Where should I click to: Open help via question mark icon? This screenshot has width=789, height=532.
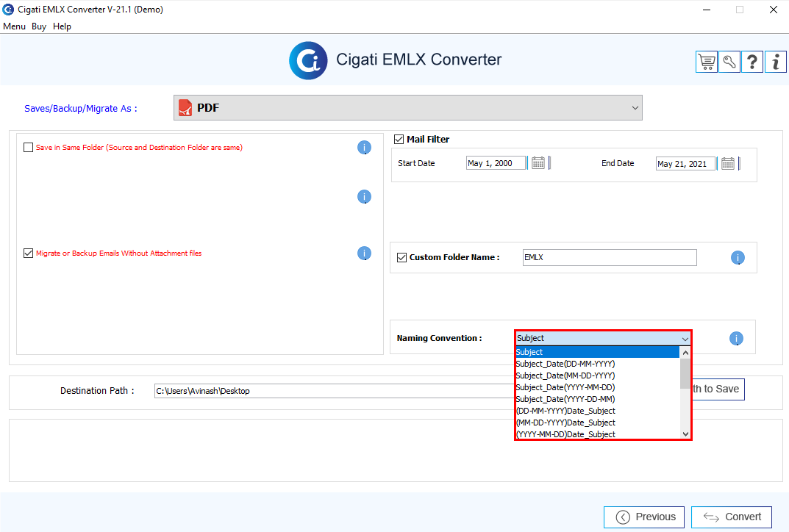click(x=752, y=62)
